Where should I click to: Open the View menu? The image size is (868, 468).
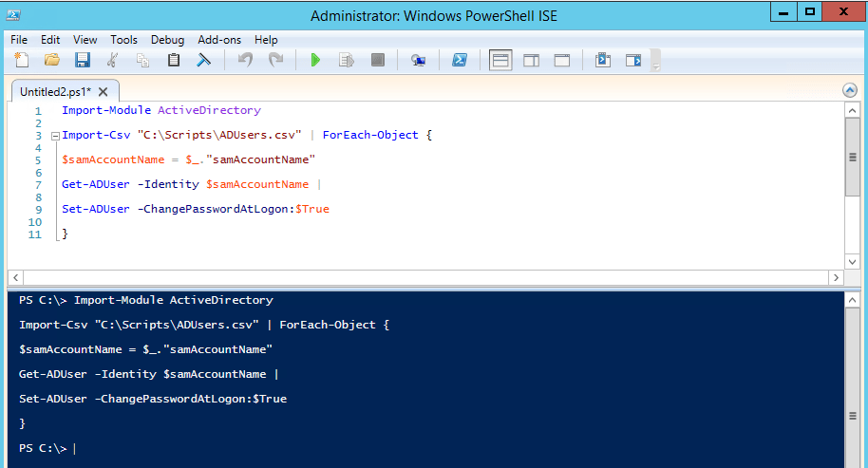[85, 40]
